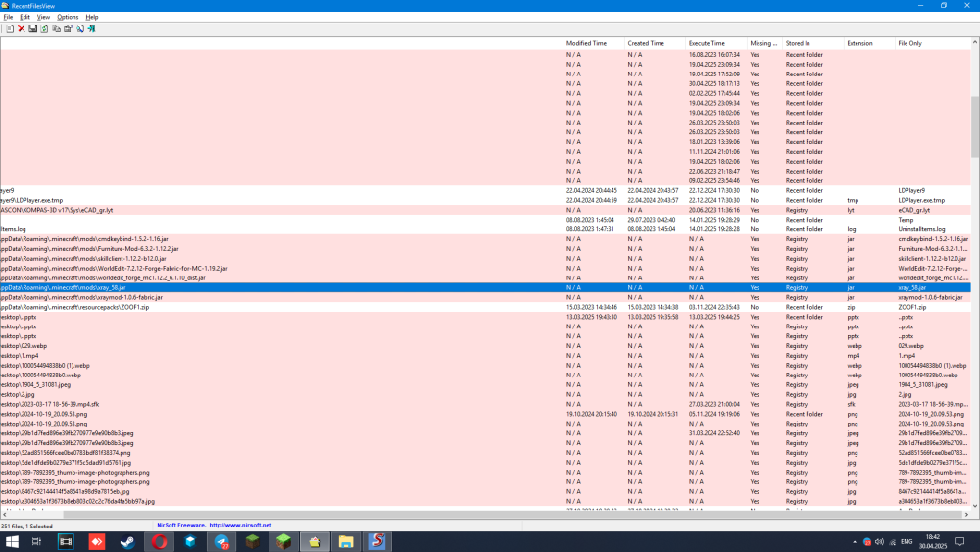Click the Properties toolbar icon
The image size is (980, 552).
point(69,28)
